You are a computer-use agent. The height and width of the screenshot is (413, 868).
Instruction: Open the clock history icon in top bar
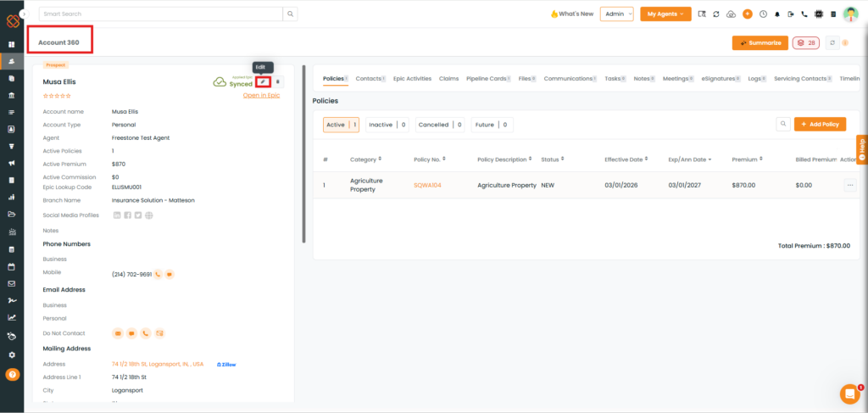coord(764,14)
